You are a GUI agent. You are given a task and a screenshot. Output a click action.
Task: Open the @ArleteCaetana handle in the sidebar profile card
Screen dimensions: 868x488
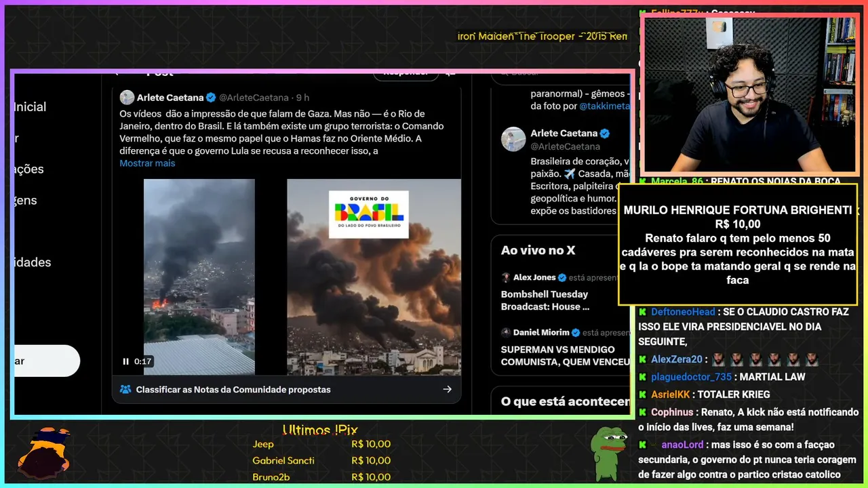click(566, 146)
